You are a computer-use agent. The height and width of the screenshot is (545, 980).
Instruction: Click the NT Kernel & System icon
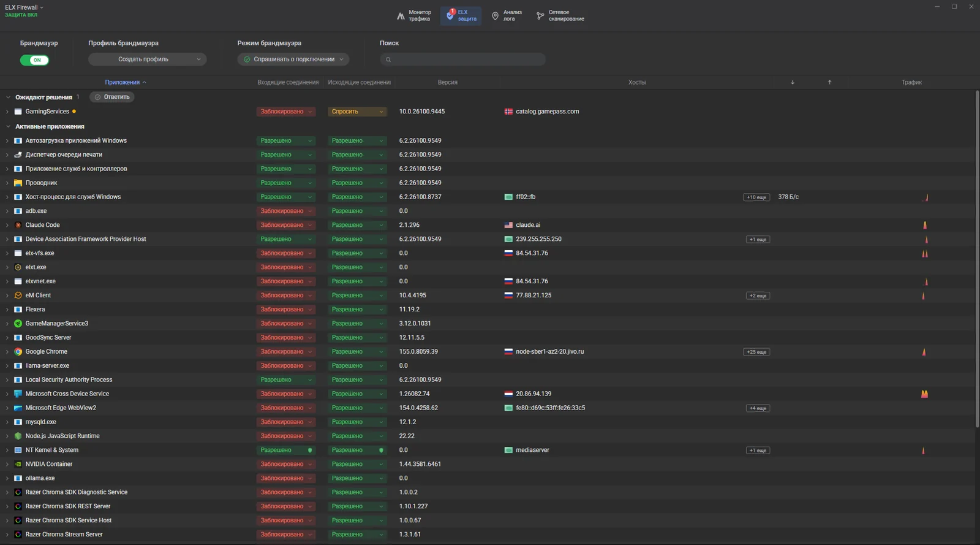[x=18, y=450]
